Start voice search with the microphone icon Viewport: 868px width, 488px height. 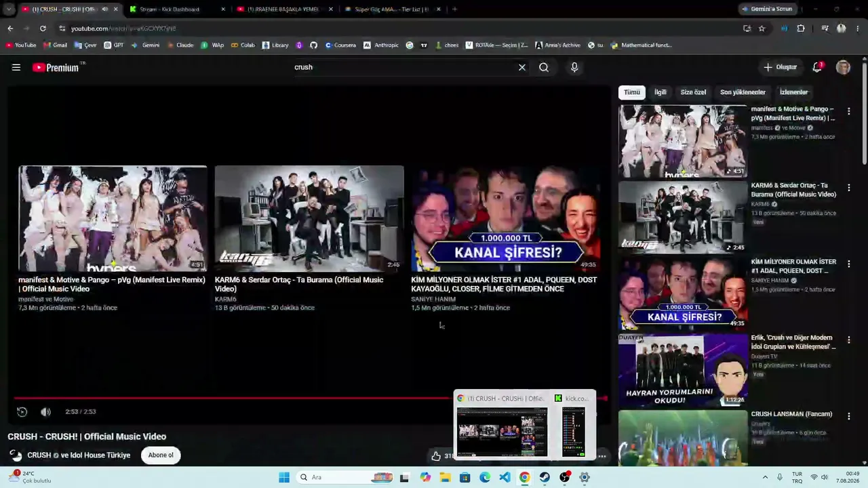tap(574, 67)
